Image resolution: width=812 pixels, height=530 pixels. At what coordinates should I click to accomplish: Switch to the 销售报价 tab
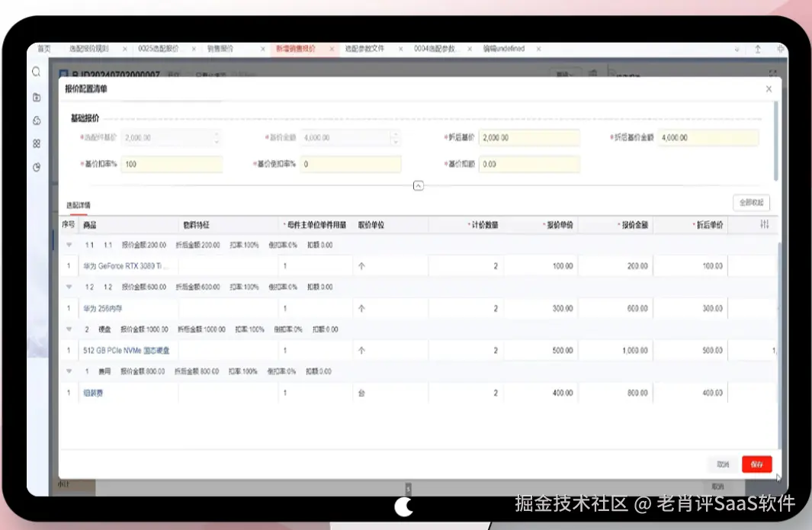(x=220, y=49)
